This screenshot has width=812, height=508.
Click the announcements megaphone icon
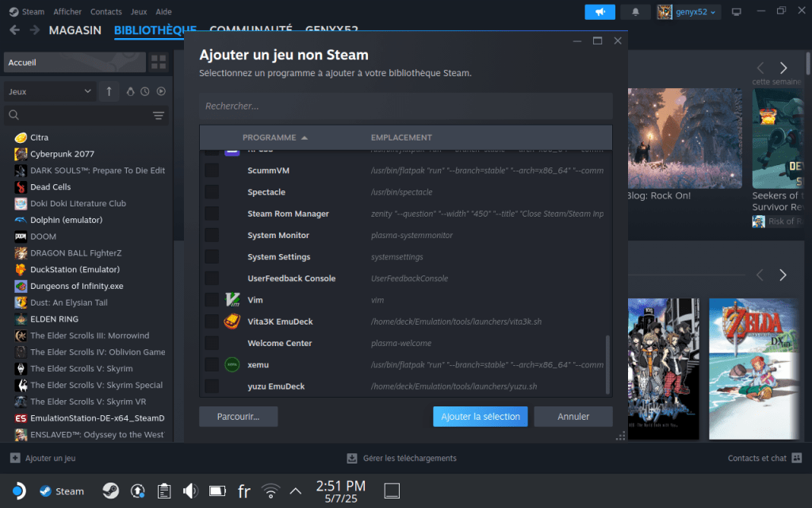[x=599, y=12]
